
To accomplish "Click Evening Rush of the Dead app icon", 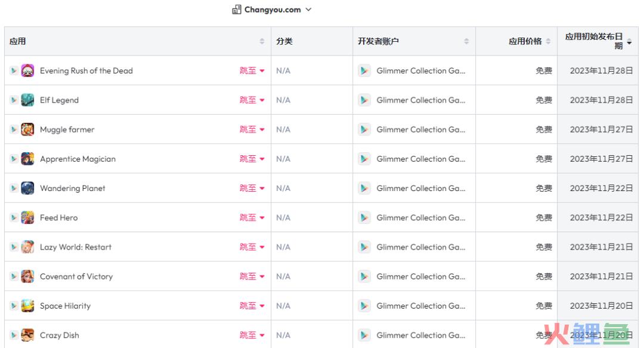I will [x=27, y=70].
